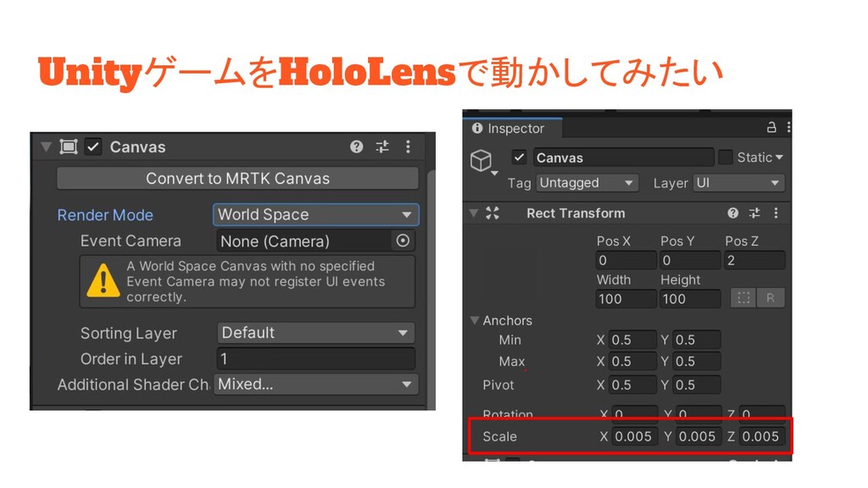Open Canvas component three-dot context menu
Screen dimensions: 868x488
click(408, 147)
